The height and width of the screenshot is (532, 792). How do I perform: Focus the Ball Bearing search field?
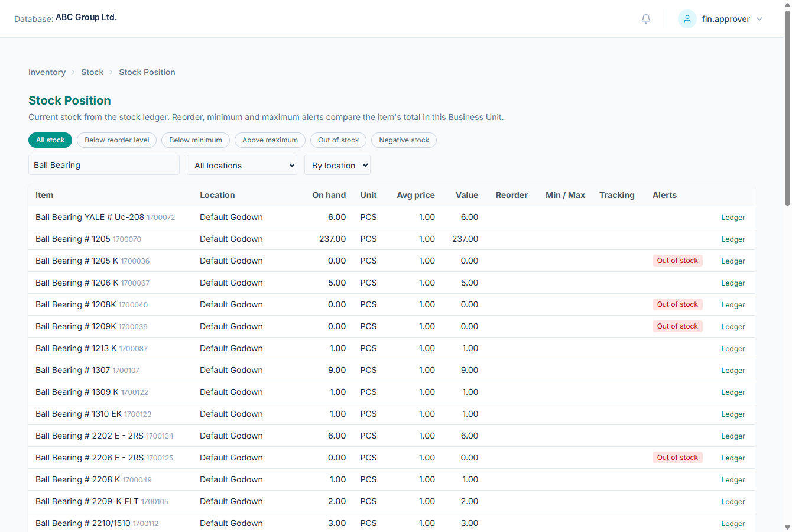coord(104,165)
